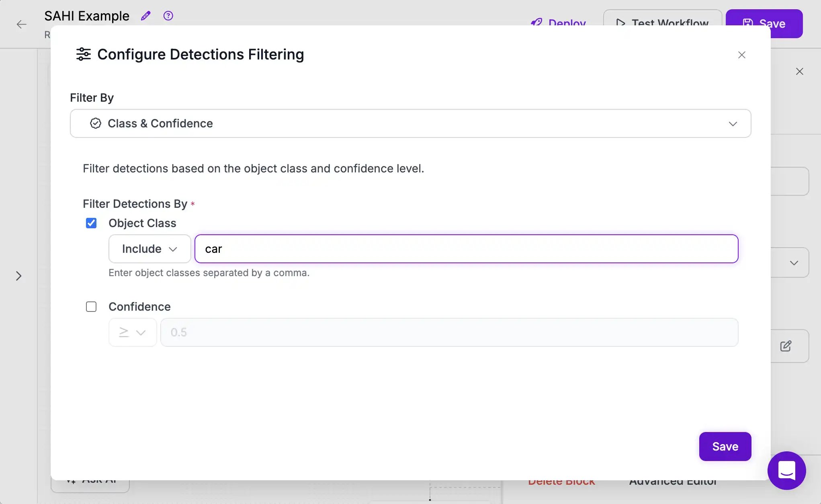Click the back arrow next to SAHI Example
The width and height of the screenshot is (821, 504).
pyautogui.click(x=22, y=24)
